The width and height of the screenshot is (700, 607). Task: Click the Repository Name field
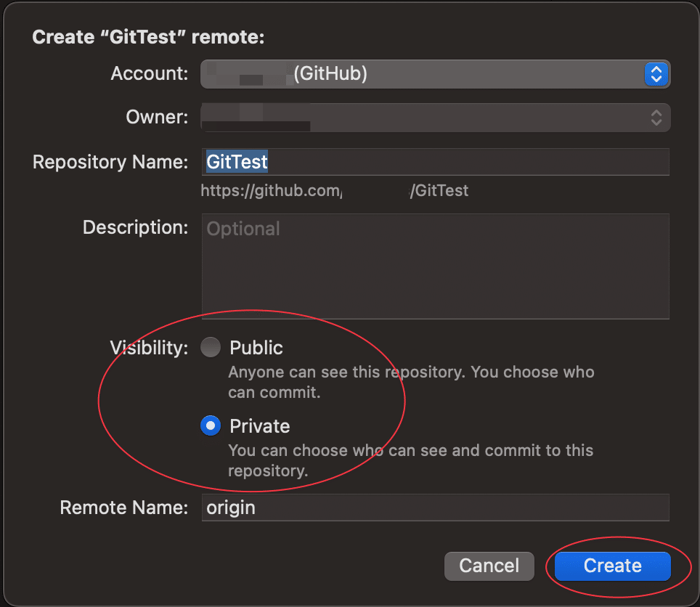(436, 162)
